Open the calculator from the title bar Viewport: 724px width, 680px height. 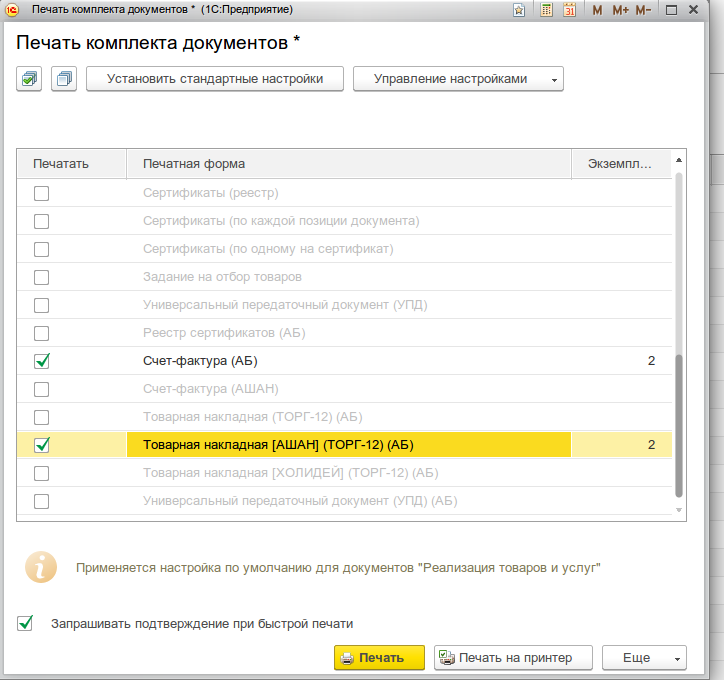546,10
